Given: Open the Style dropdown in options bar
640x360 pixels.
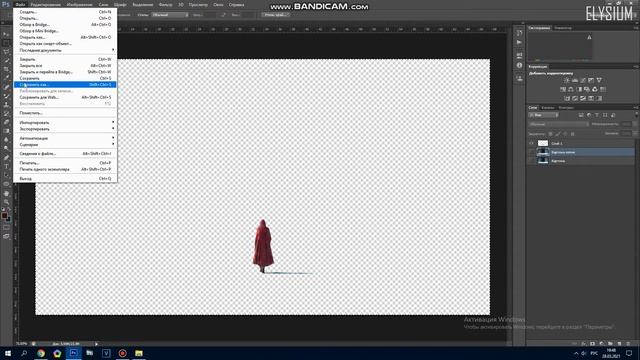Looking at the screenshot, I should point(169,15).
